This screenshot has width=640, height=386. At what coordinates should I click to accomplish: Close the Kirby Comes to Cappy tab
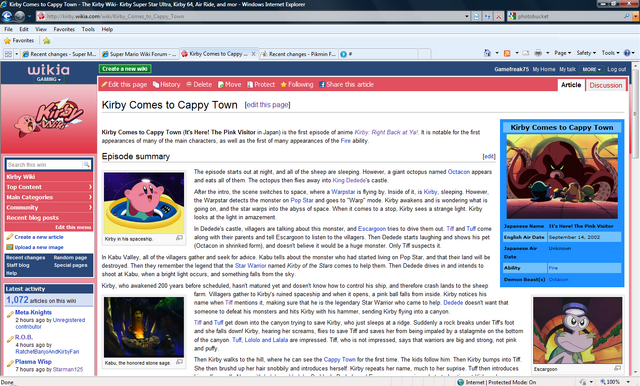253,54
